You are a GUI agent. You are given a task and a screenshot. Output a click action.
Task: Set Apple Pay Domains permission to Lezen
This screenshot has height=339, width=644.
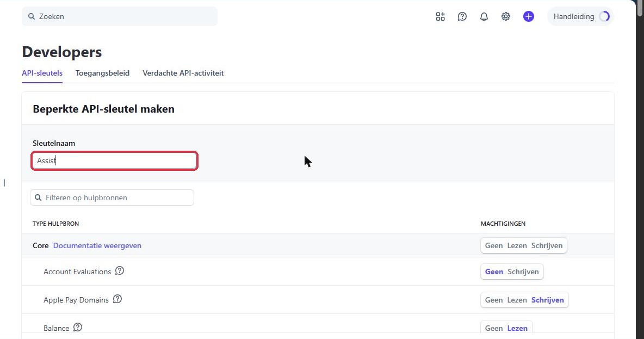[x=517, y=300]
